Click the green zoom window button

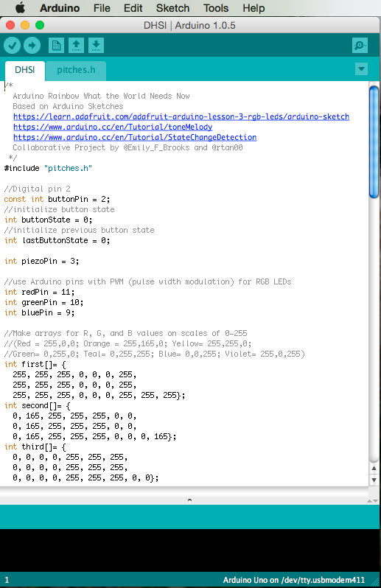(40, 25)
